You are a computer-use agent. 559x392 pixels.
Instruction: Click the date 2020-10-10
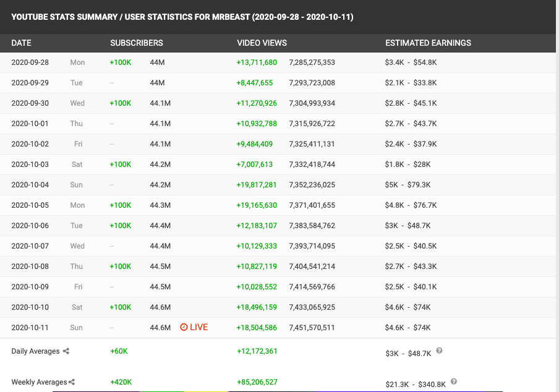point(30,307)
